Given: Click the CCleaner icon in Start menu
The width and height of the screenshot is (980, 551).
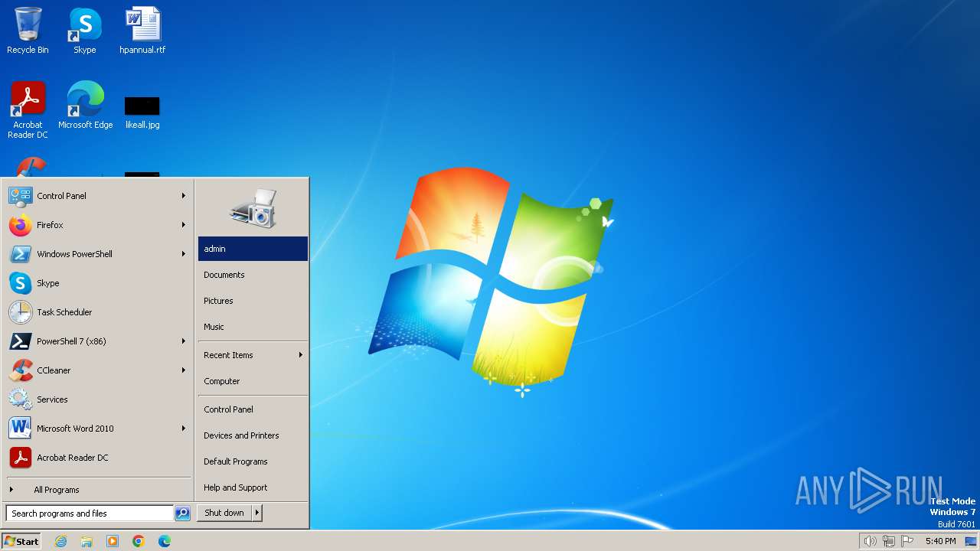Looking at the screenshot, I should pos(20,370).
